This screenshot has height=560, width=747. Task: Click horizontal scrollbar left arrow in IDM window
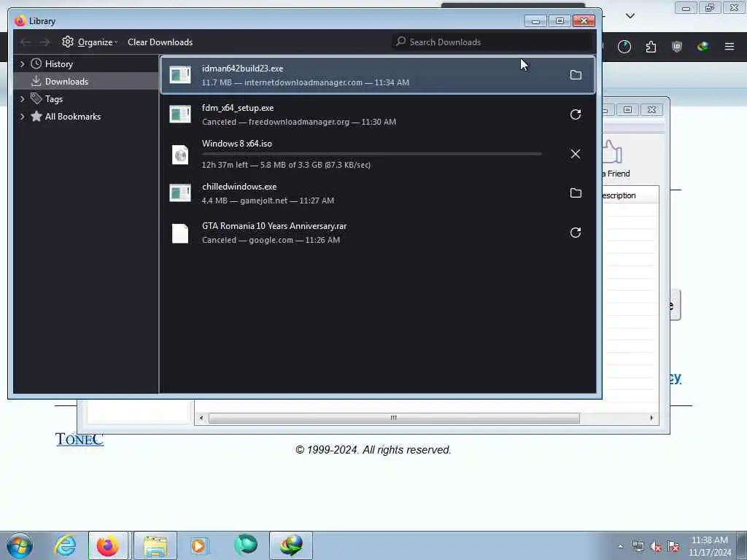(x=201, y=418)
